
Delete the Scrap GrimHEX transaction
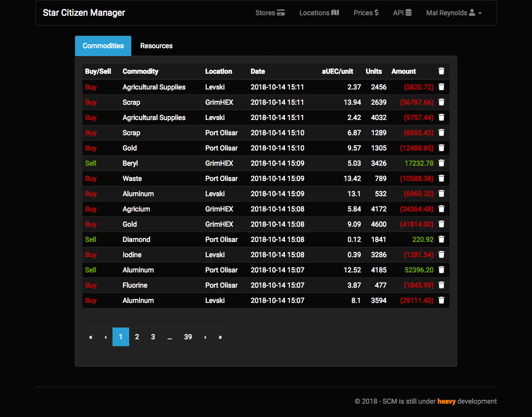(441, 102)
